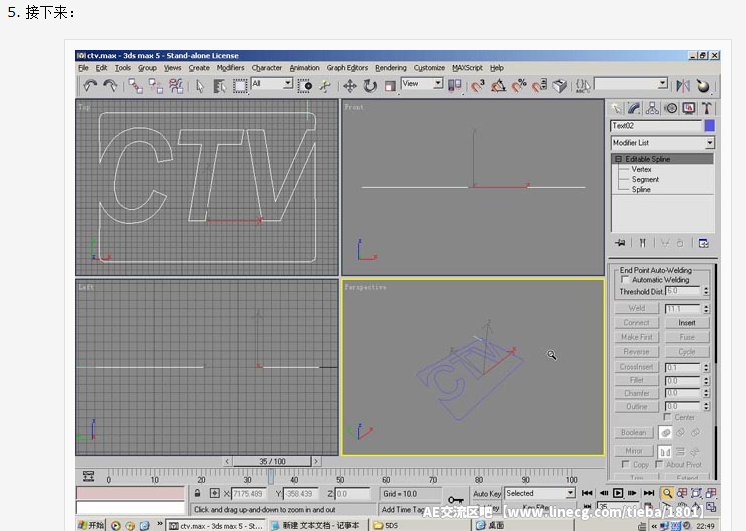This screenshot has width=746, height=531.
Task: Click the Threshold Dist spinner arrows
Action: coord(706,291)
